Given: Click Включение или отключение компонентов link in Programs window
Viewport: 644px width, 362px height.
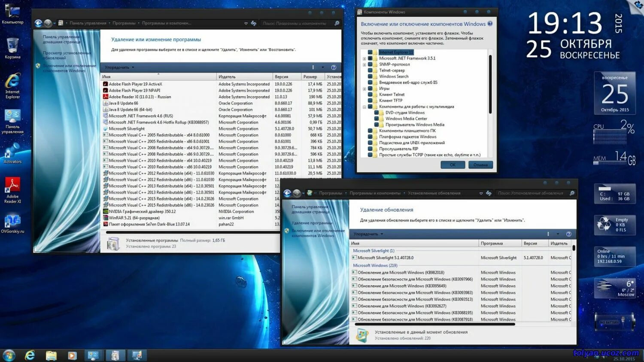Looking at the screenshot, I should (x=69, y=68).
